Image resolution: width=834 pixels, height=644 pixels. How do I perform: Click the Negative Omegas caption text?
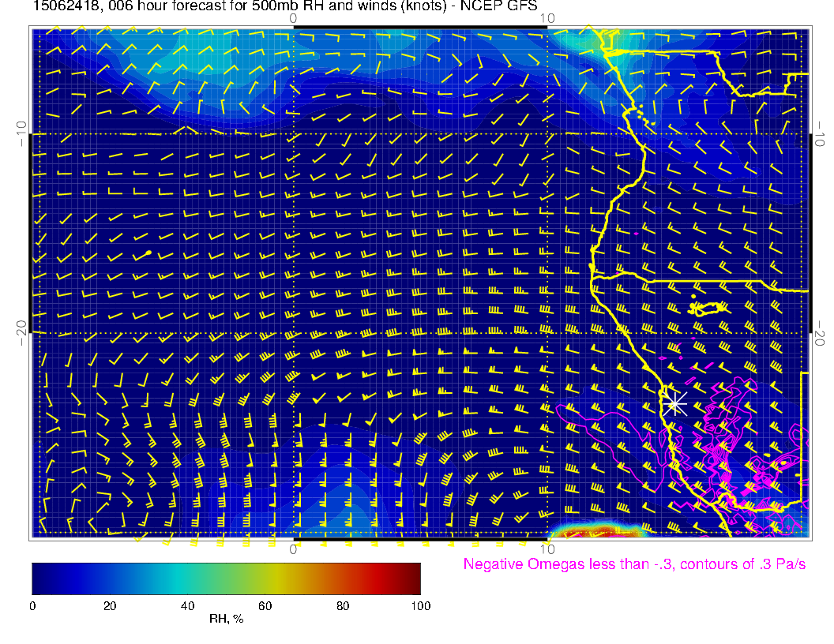634,564
